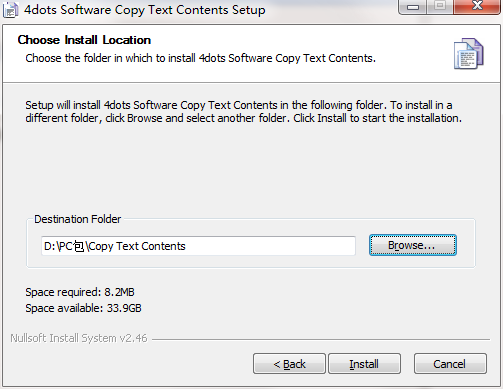Click the '4dots Software Copy Text Contents Setup' title

click(145, 10)
